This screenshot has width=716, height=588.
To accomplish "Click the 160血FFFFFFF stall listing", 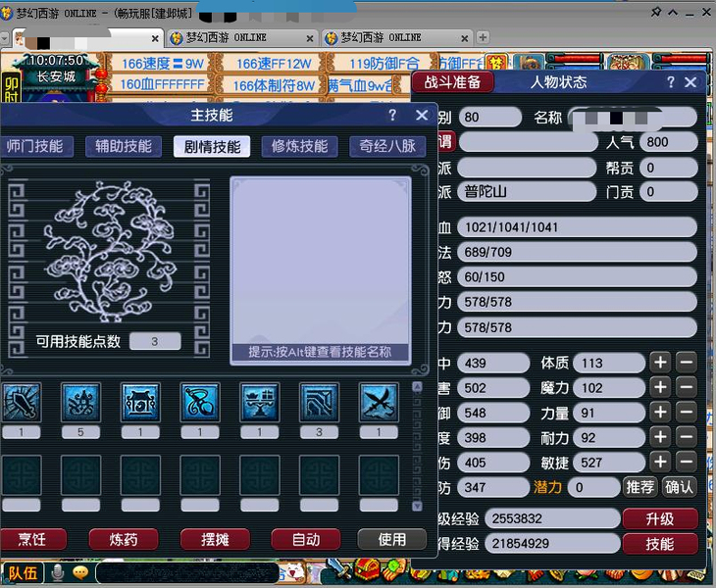I will (x=163, y=84).
